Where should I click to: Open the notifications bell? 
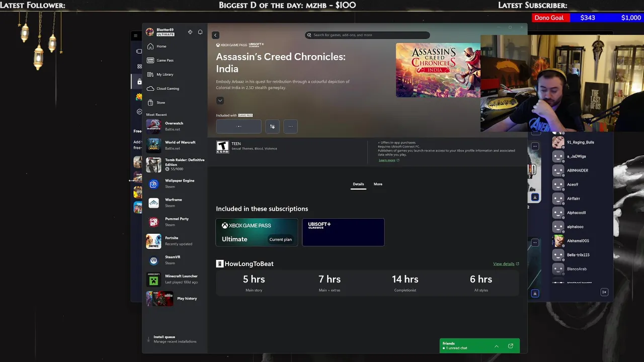200,32
